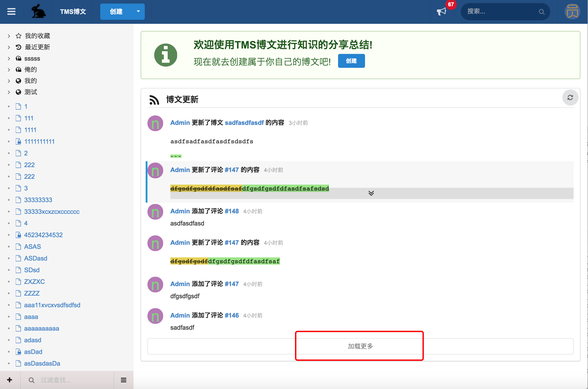Open the blog titled ZXZXC
The height and width of the screenshot is (389, 588).
(x=34, y=282)
